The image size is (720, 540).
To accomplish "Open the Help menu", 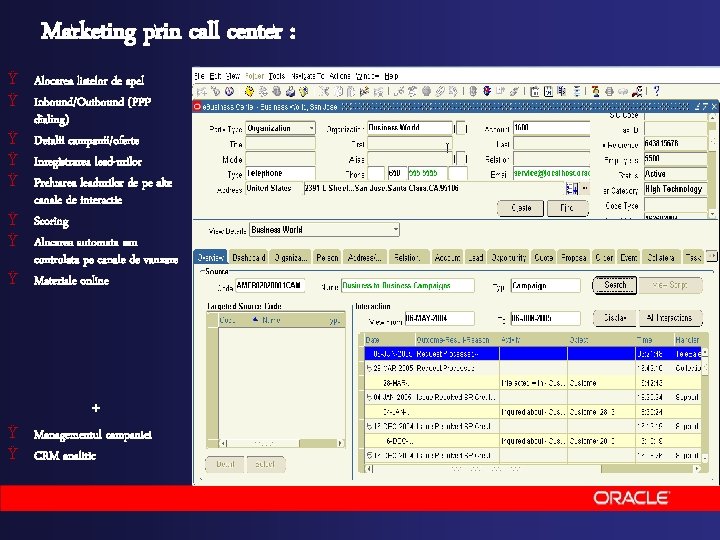I will point(391,76).
